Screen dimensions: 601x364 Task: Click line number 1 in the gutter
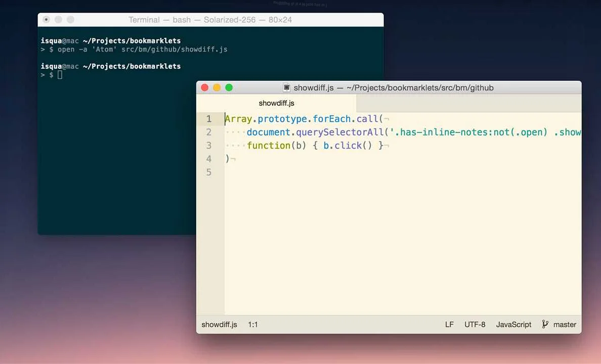click(209, 119)
